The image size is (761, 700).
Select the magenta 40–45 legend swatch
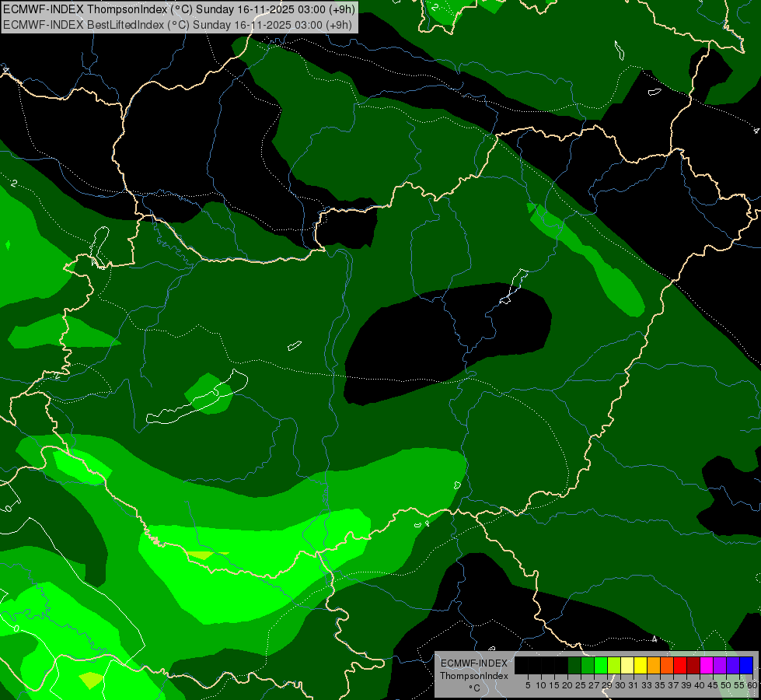707,666
